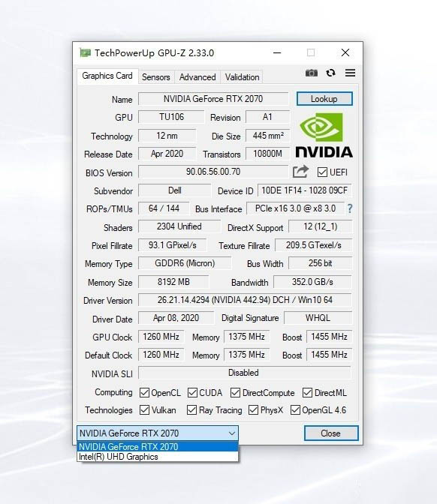Open the hamburger menu icon
This screenshot has height=504, width=437.
(350, 73)
